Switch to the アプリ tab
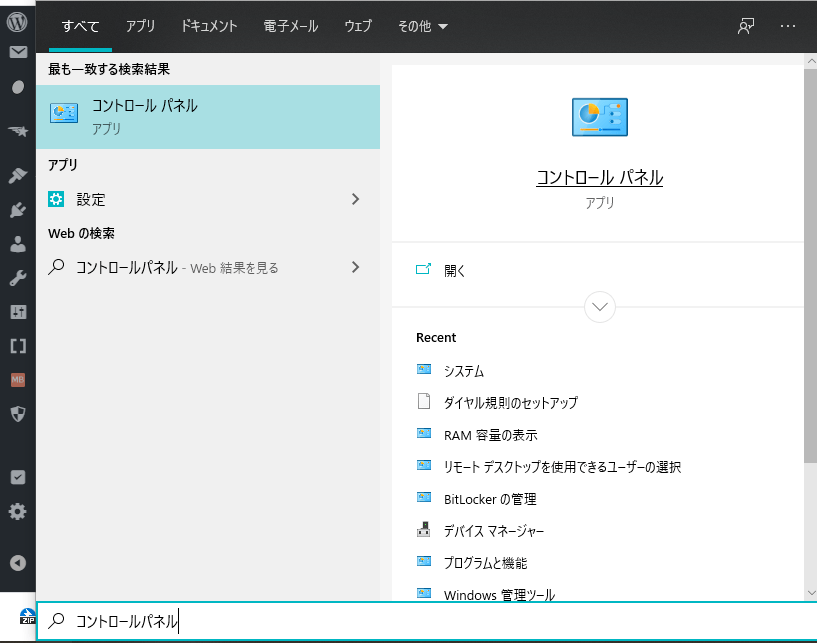 coord(140,26)
